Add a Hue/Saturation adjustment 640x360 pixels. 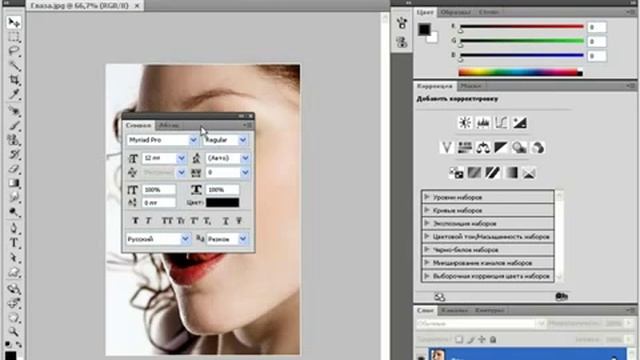click(464, 147)
